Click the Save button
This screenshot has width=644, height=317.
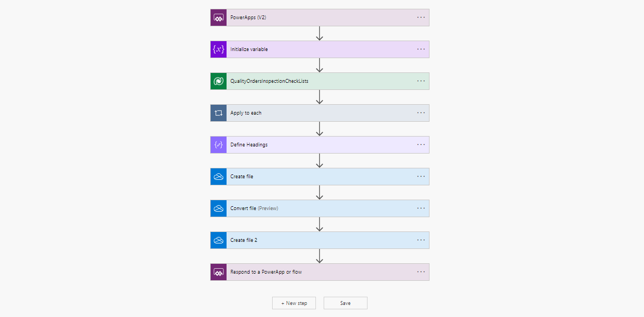tap(346, 303)
